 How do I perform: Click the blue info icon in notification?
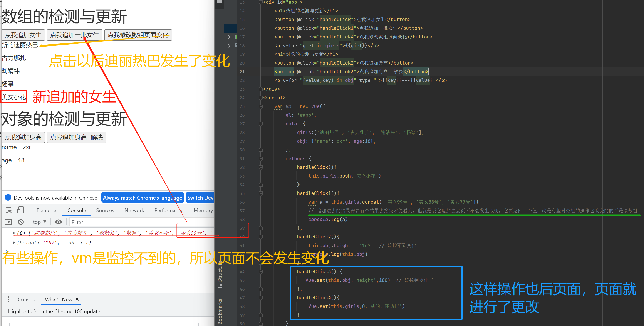(x=8, y=197)
